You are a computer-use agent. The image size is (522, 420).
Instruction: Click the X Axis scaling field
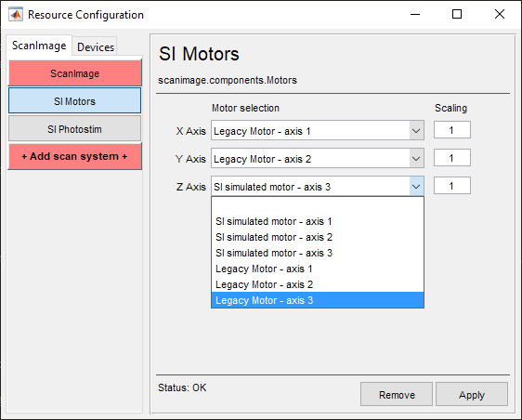(451, 130)
